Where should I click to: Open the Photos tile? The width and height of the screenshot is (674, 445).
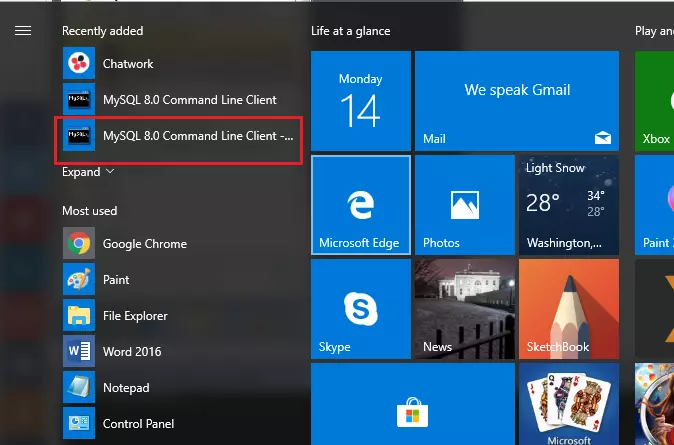coord(465,205)
